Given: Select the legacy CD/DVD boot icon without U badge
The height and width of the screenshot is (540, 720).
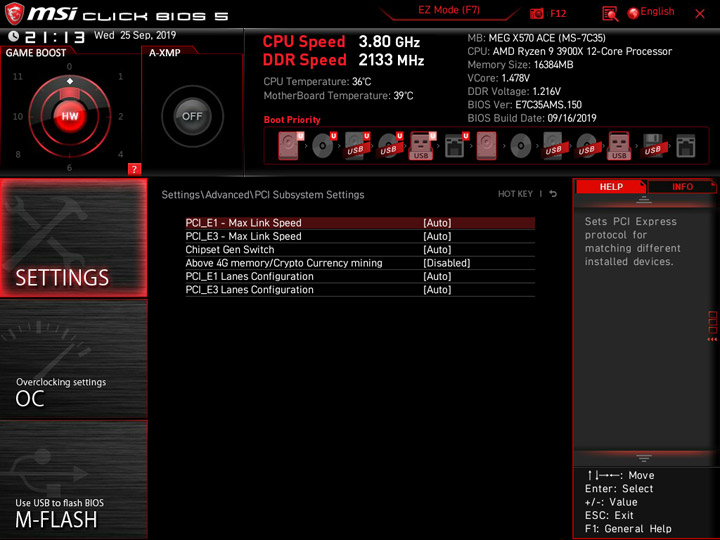Looking at the screenshot, I should point(521,146).
